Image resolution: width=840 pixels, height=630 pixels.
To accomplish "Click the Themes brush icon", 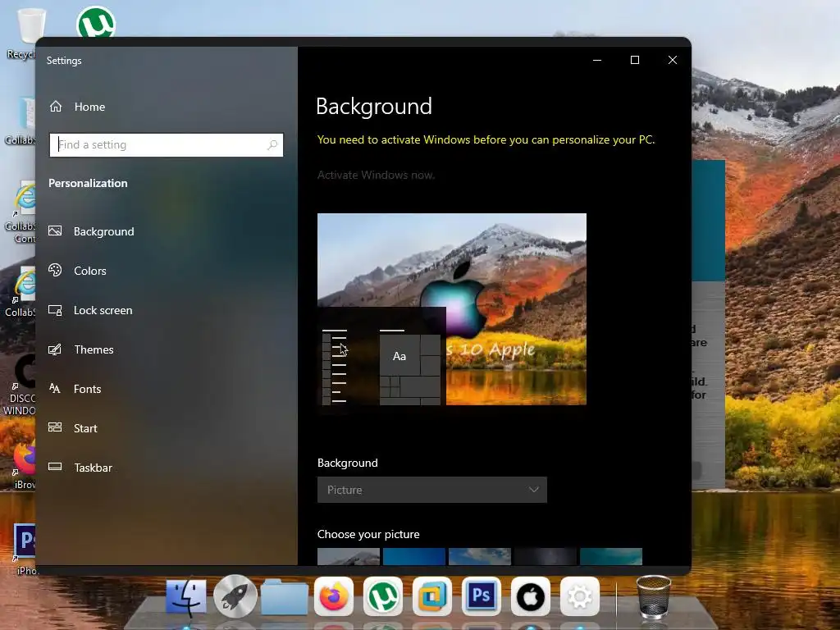I will pos(55,349).
